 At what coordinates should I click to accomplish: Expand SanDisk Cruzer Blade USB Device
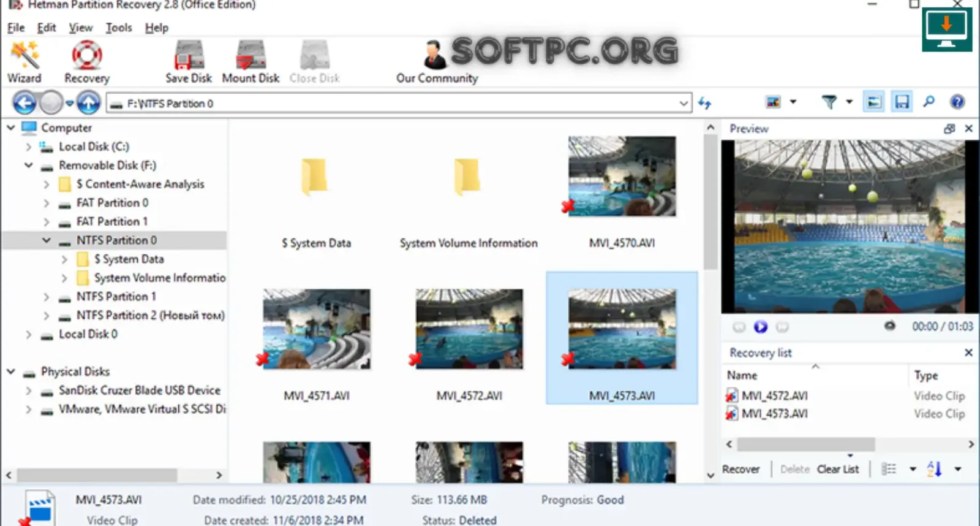tap(28, 391)
